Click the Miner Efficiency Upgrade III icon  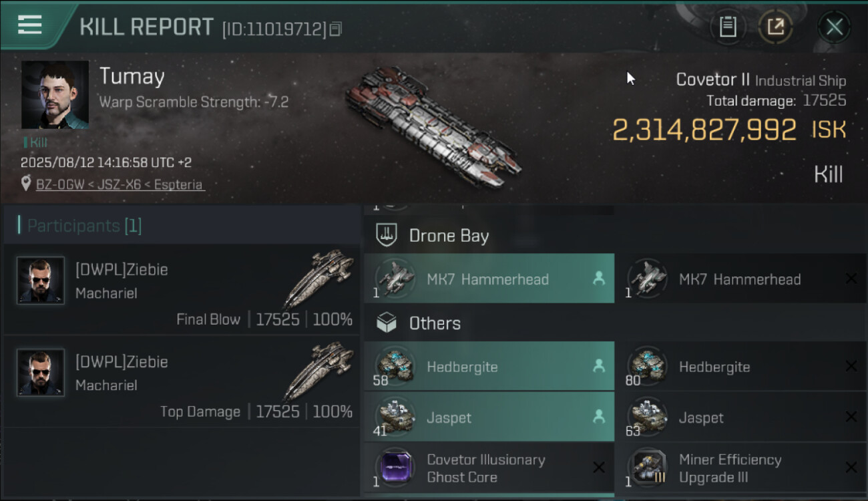[x=647, y=468]
